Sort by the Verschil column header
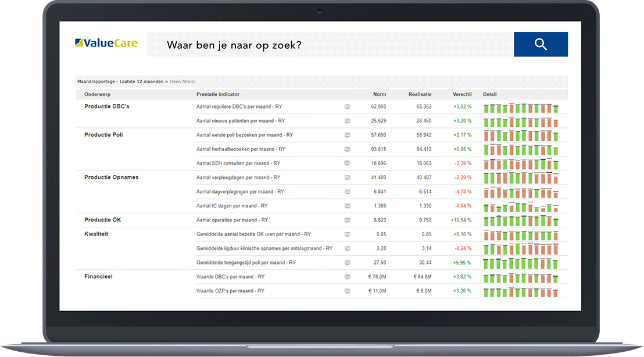Image resolution: width=644 pixels, height=357 pixels. coord(462,94)
